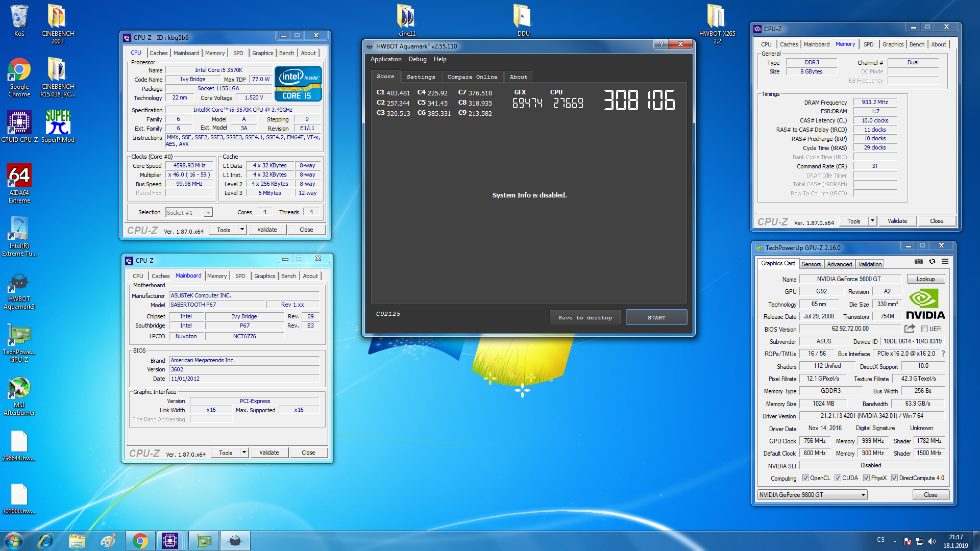Launch SuperPiMod desktop shortcut

click(x=58, y=127)
